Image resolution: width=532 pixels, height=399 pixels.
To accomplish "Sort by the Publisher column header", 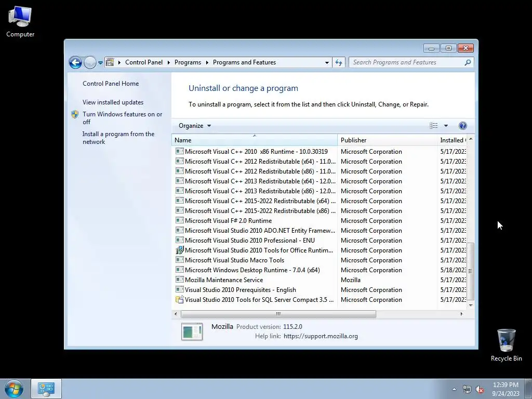I will pos(387,140).
